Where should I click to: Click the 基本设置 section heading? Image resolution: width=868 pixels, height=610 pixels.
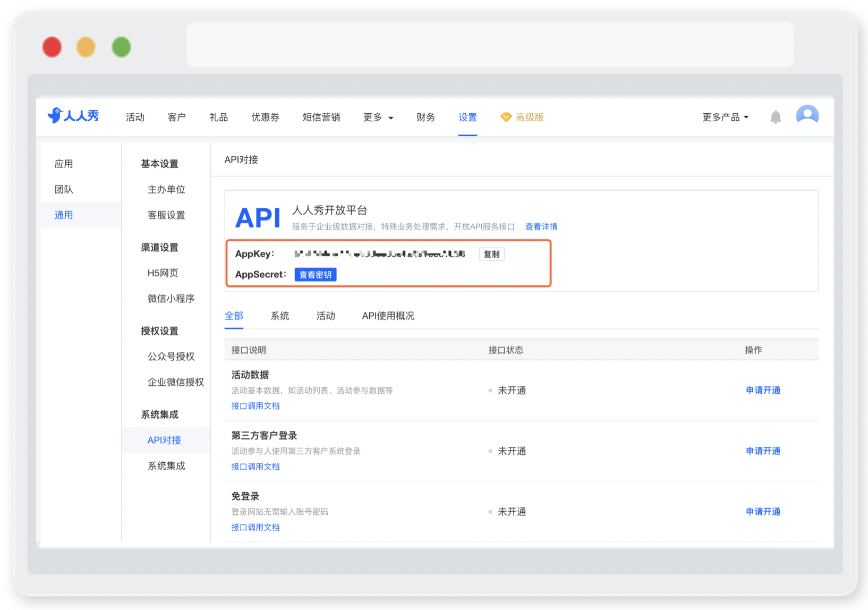coord(159,164)
